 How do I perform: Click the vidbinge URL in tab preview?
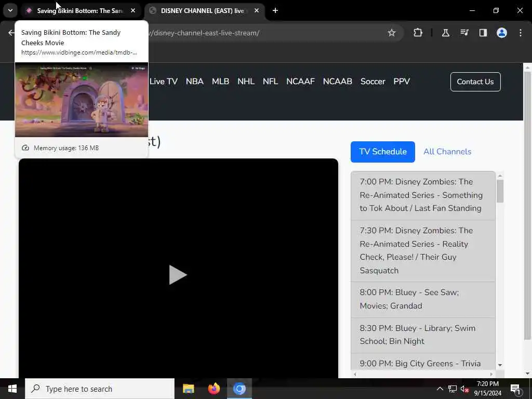click(x=79, y=52)
